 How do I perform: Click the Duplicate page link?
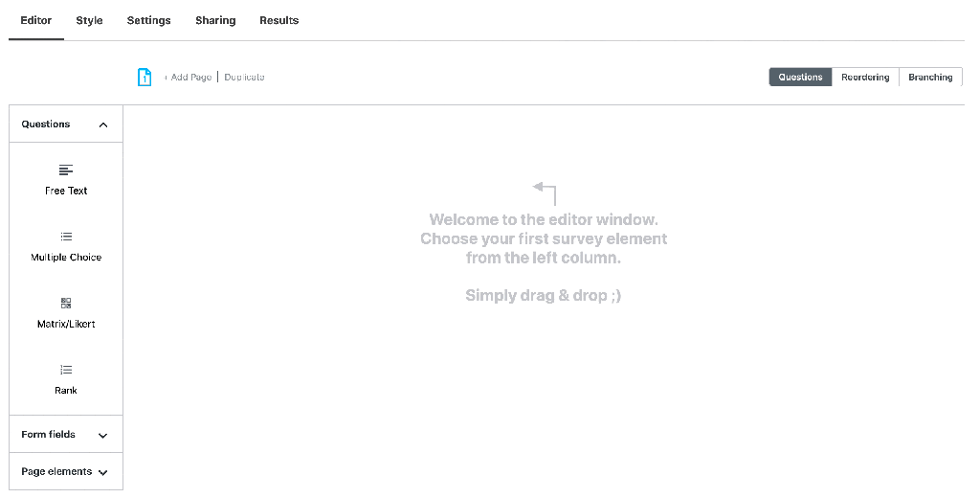point(244,78)
